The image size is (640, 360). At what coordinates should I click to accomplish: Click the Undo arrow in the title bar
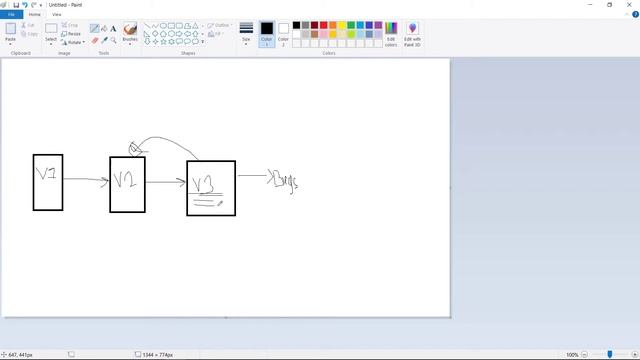[25, 5]
